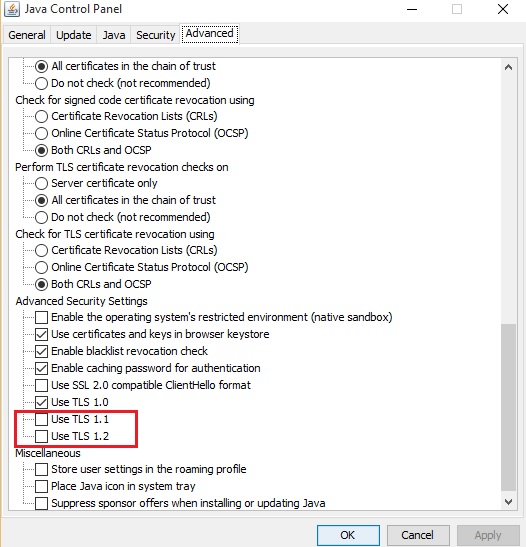Select Online Certificate Status Protocol for TLS
The height and width of the screenshot is (547, 526).
[41, 267]
